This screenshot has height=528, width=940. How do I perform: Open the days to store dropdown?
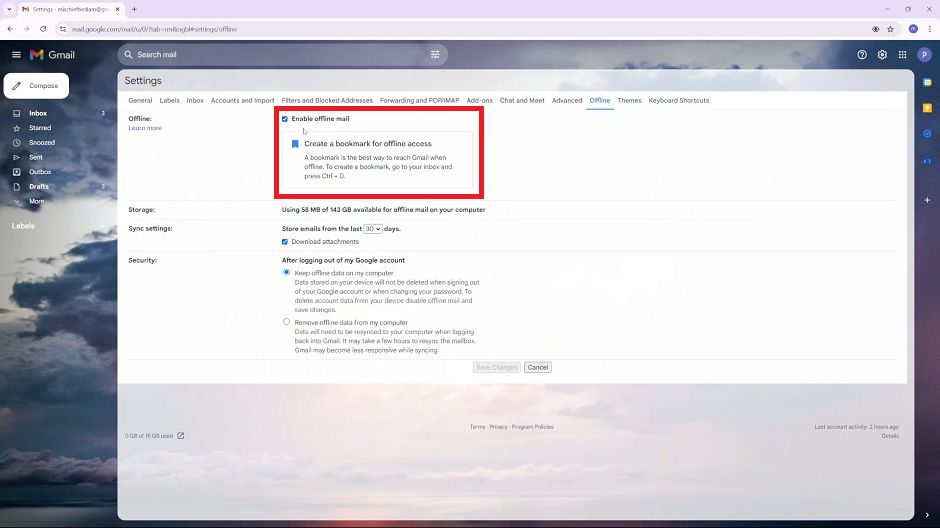pos(373,229)
